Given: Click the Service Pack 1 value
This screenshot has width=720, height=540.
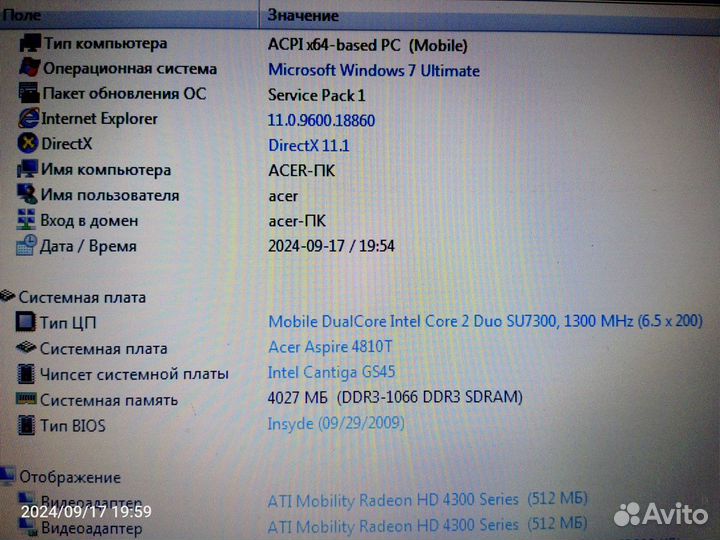Looking at the screenshot, I should [x=317, y=96].
